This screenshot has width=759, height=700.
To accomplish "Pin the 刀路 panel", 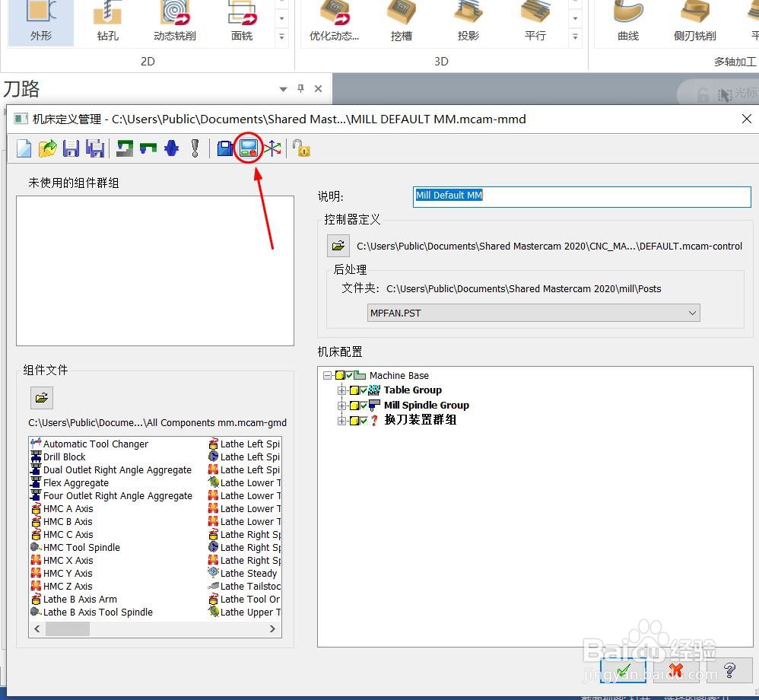I will [300, 89].
